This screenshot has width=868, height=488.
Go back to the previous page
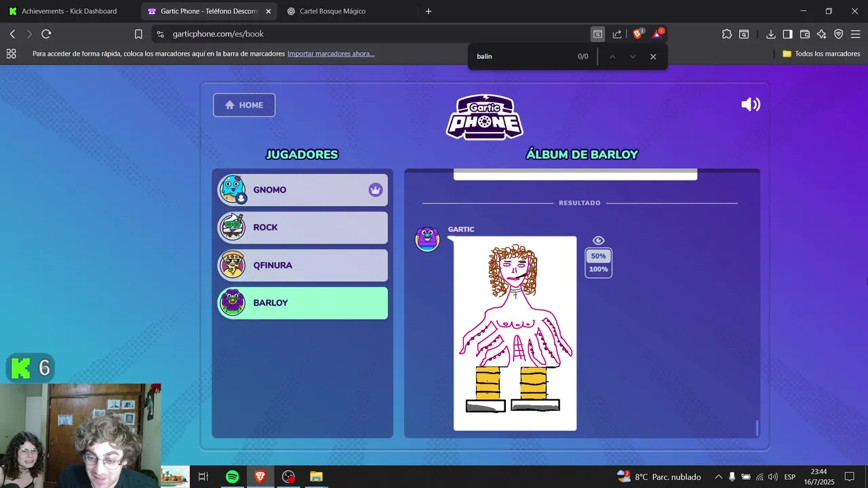pyautogui.click(x=12, y=34)
